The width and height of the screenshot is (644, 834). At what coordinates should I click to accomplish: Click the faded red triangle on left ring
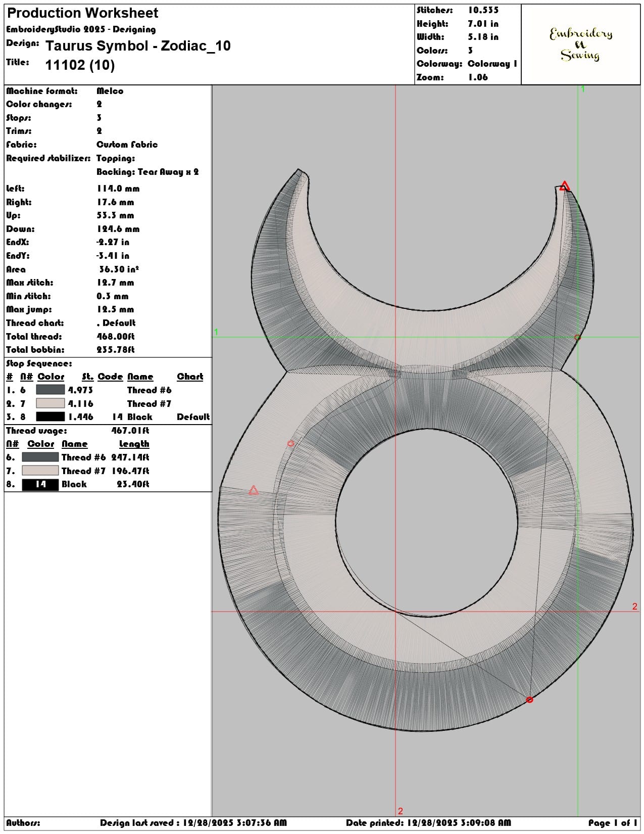coord(254,490)
